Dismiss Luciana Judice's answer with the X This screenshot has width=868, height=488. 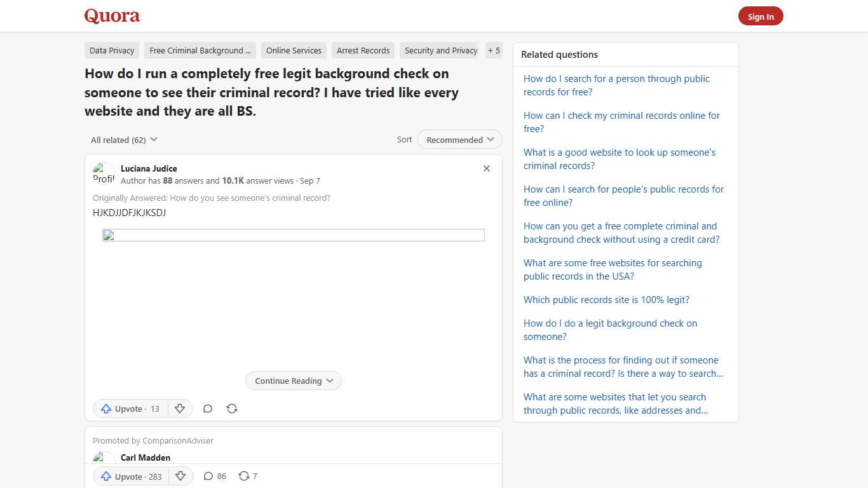pyautogui.click(x=487, y=168)
